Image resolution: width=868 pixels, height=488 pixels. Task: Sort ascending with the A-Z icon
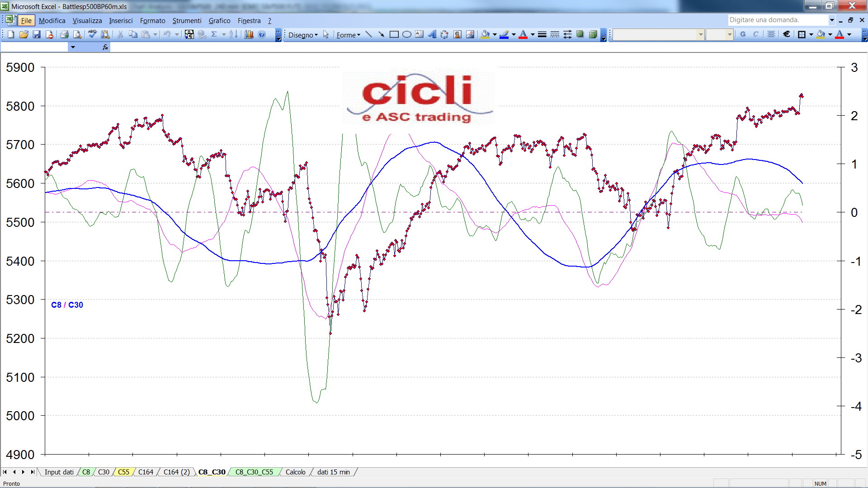(233, 34)
